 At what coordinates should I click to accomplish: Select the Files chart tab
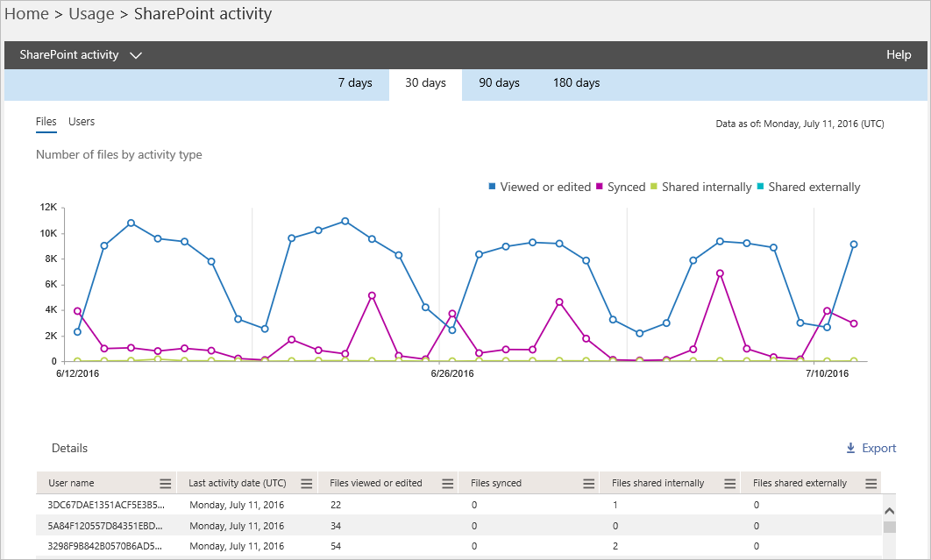pyautogui.click(x=46, y=122)
